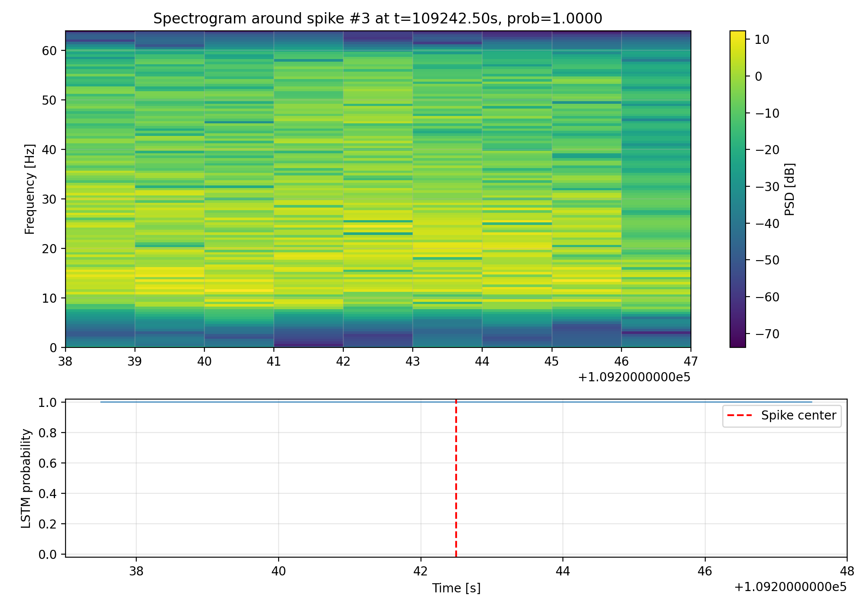Image resolution: width=868 pixels, height=608 pixels.
Task: Click the spectrogram offset text +1.092e5
Action: 634,377
